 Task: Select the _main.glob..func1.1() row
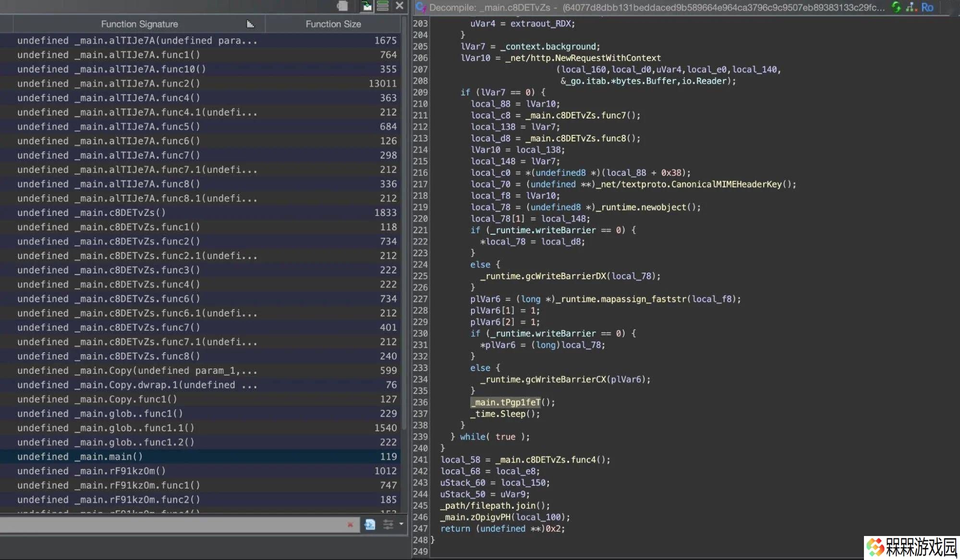tap(200, 428)
